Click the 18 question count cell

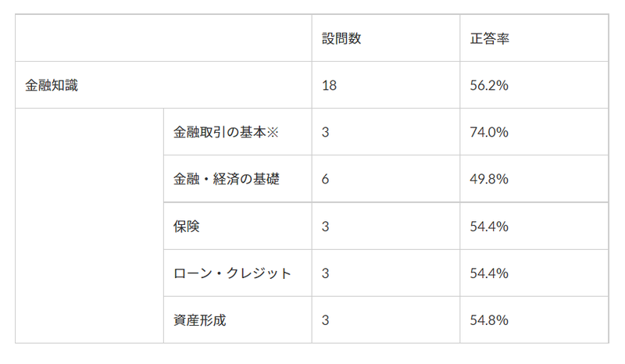tap(329, 85)
